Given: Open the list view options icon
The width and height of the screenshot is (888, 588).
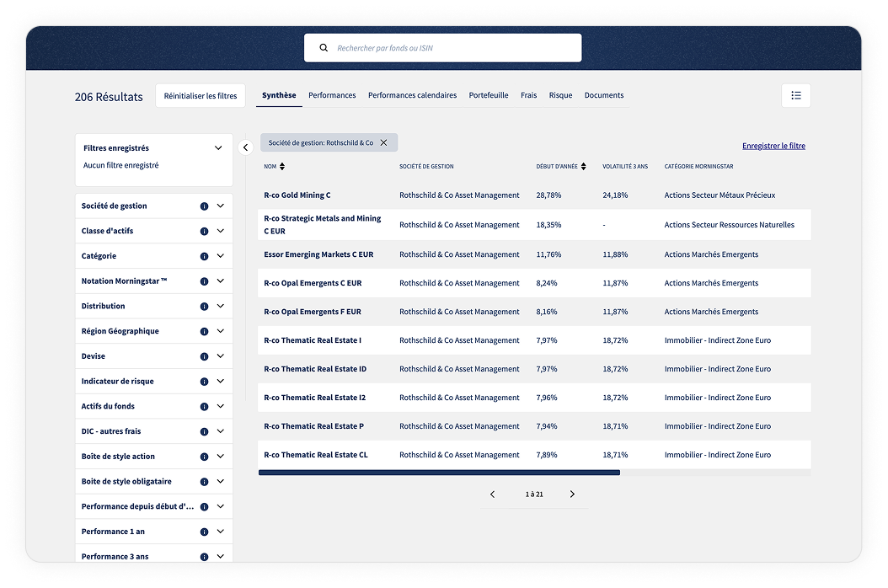Looking at the screenshot, I should [795, 96].
